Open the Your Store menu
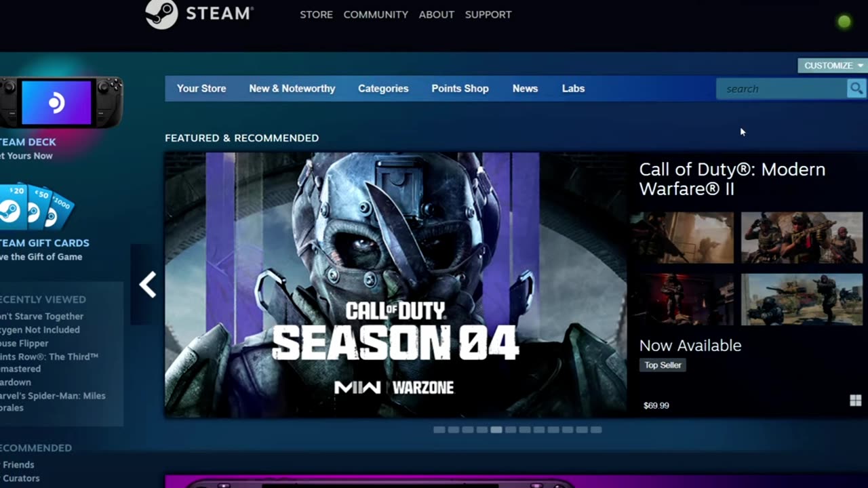This screenshot has height=488, width=868. click(201, 89)
